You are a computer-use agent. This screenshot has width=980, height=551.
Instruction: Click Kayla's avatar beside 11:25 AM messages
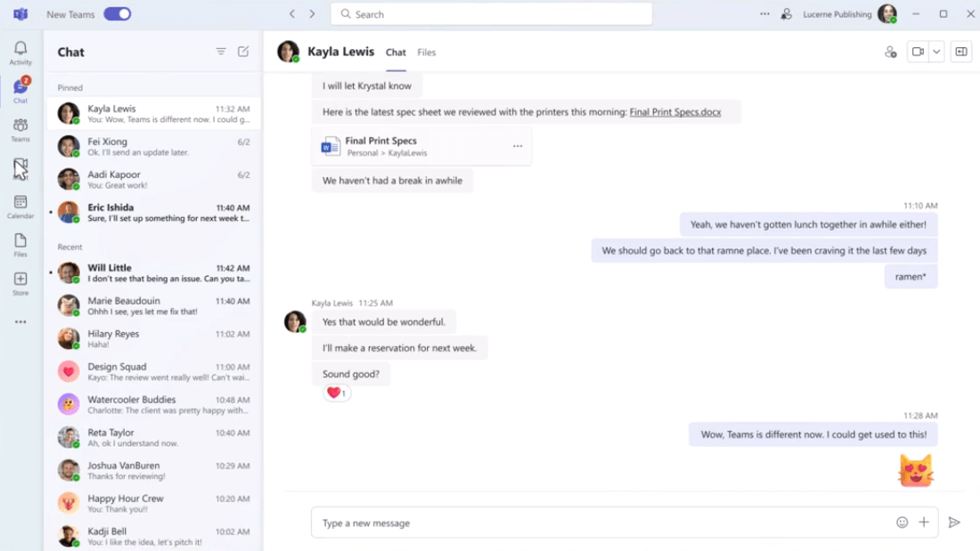(294, 321)
